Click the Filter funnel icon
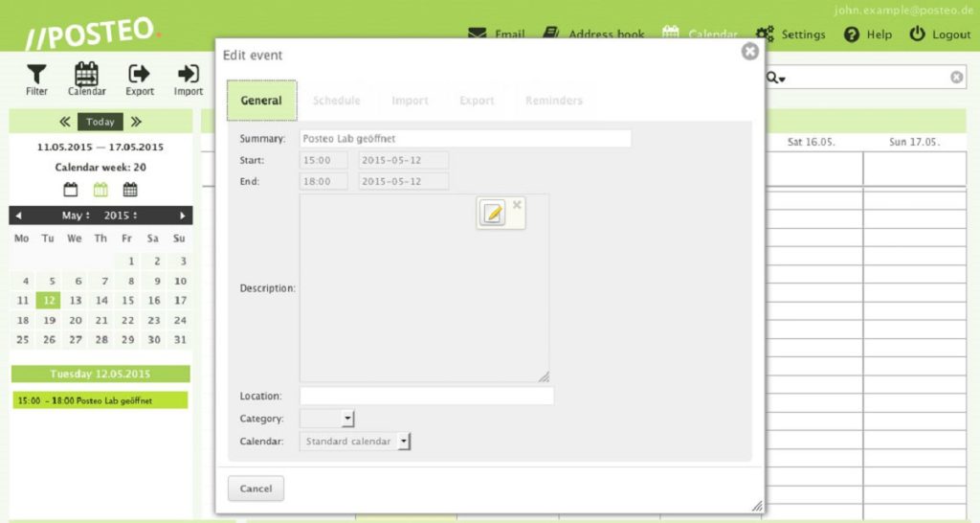The image size is (980, 523). (36, 75)
